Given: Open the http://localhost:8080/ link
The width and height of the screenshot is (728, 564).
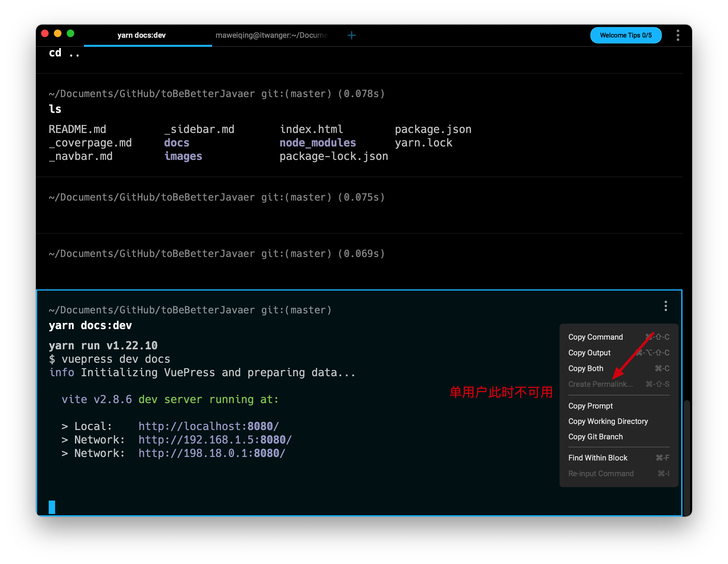Looking at the screenshot, I should click(208, 426).
